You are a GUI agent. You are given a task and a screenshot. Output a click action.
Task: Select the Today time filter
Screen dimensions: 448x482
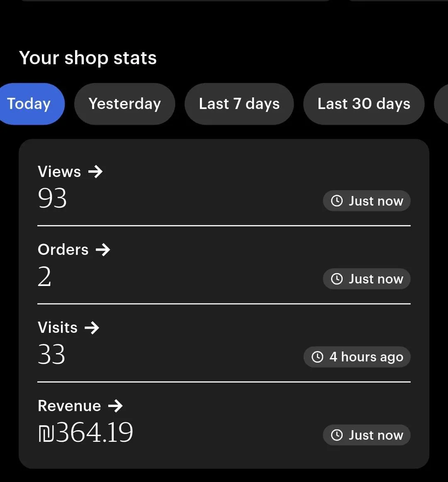coord(30,104)
